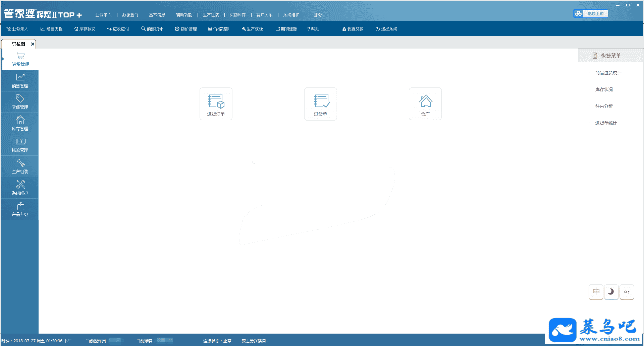Click the 拖拽上传 cloud upload button

coord(591,13)
